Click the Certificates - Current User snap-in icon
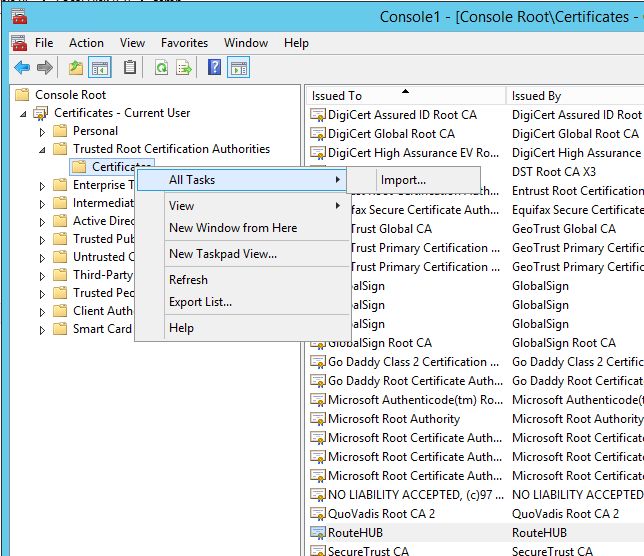644x556 pixels. 40,113
